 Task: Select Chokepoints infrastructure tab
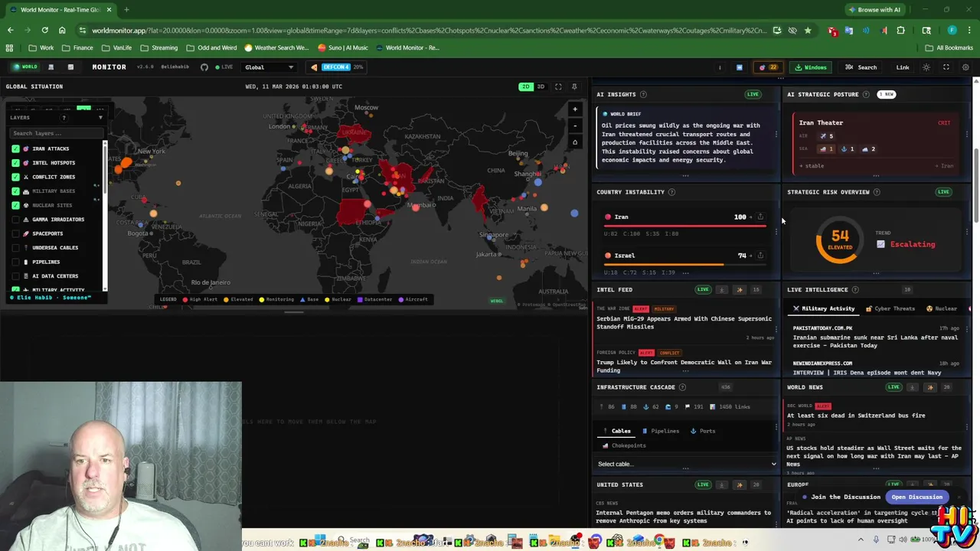625,445
